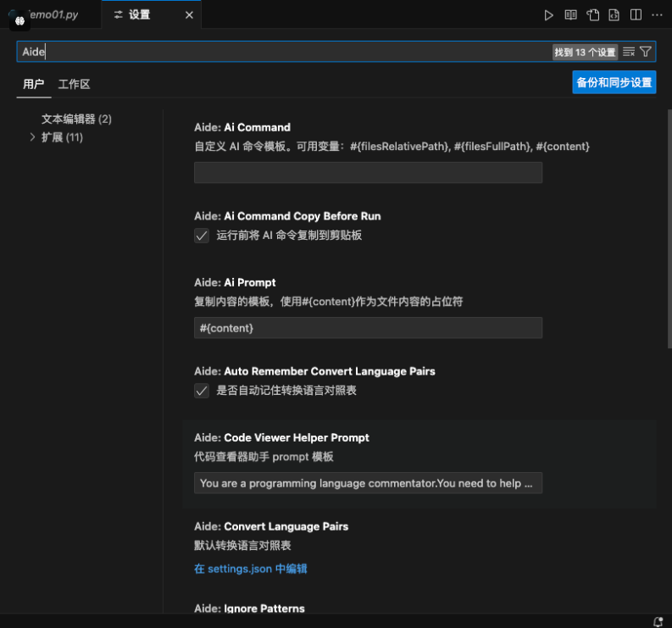Image resolution: width=672 pixels, height=628 pixels.
Task: Click the Aide: Ai Command setting title
Action: pos(242,127)
